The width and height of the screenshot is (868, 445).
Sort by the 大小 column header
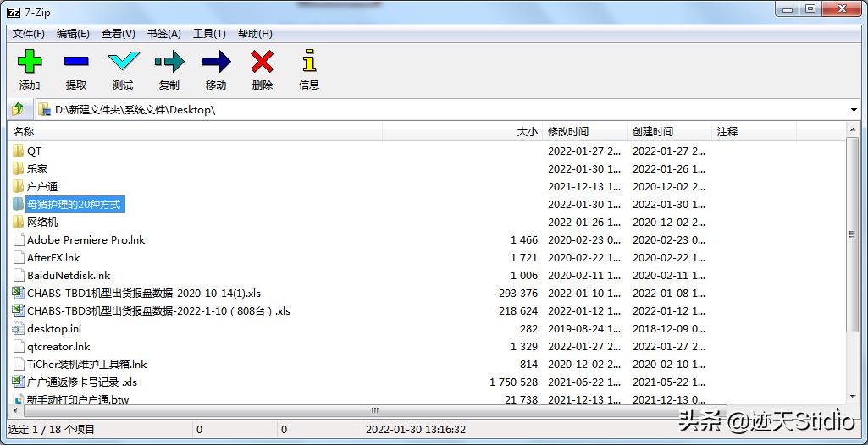462,132
